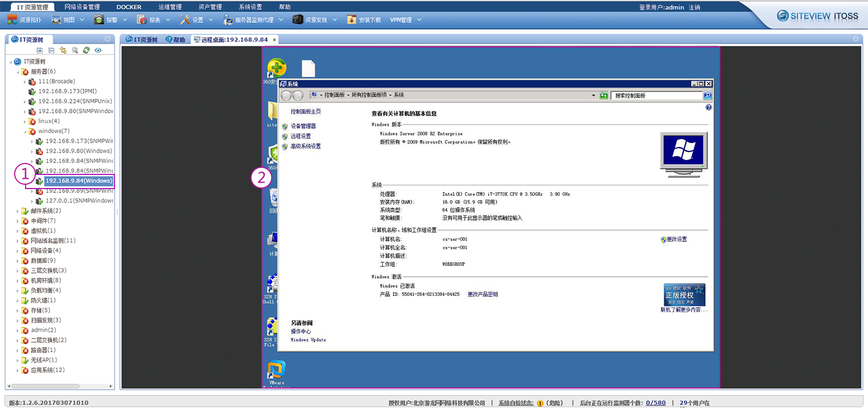
Task: Collapse the windows(7) tree group
Action: [25, 131]
